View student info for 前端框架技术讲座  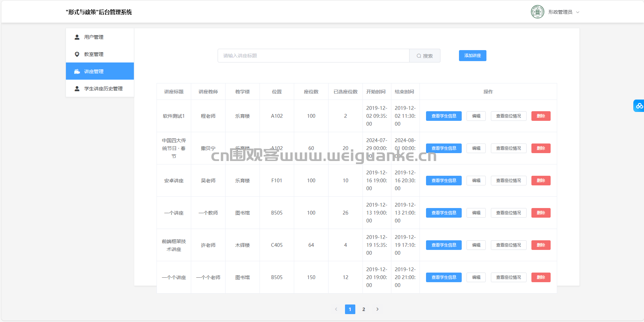[444, 245]
